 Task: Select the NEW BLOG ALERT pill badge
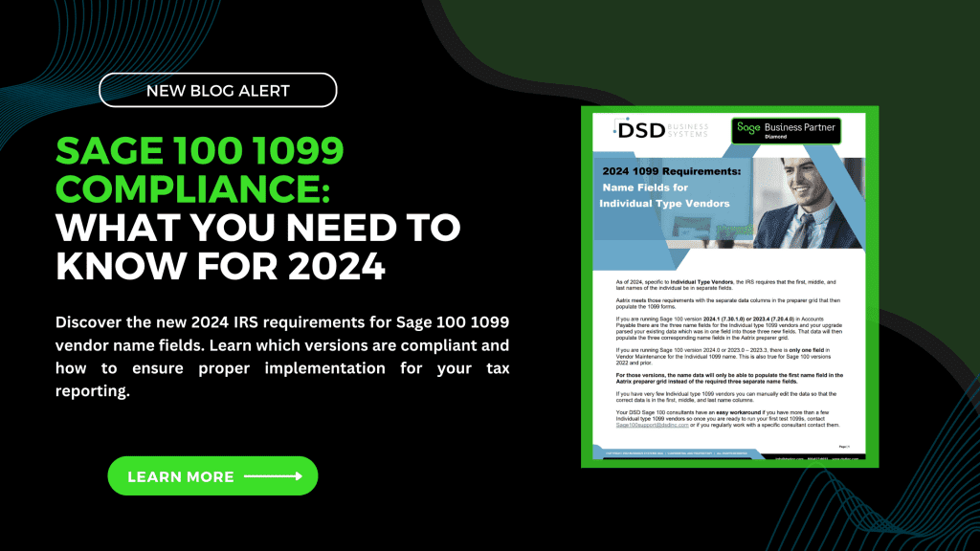click(218, 90)
